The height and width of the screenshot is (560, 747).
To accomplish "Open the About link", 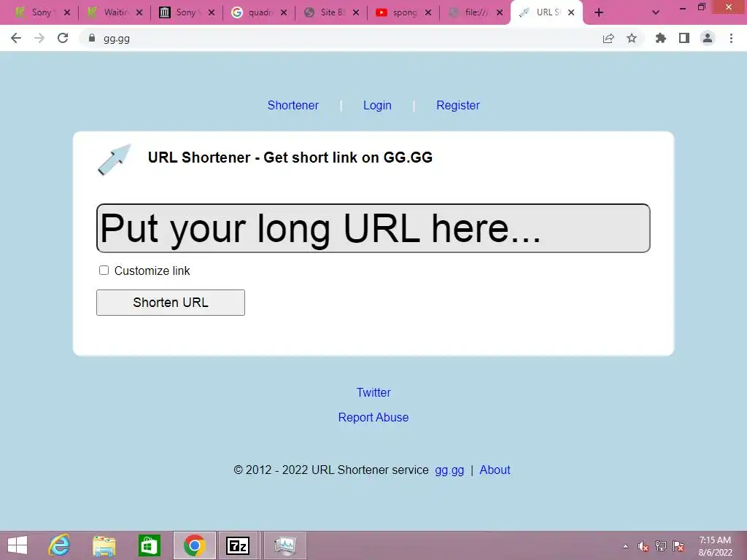I will coord(495,470).
